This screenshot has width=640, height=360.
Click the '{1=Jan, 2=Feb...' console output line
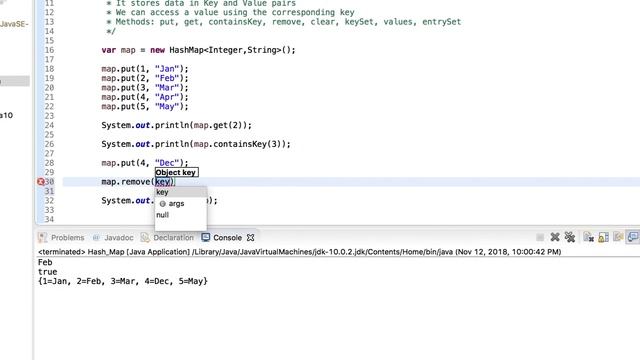tap(123, 281)
